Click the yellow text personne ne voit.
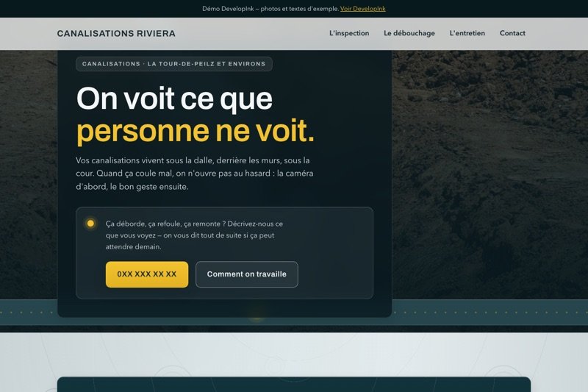 [x=195, y=131]
